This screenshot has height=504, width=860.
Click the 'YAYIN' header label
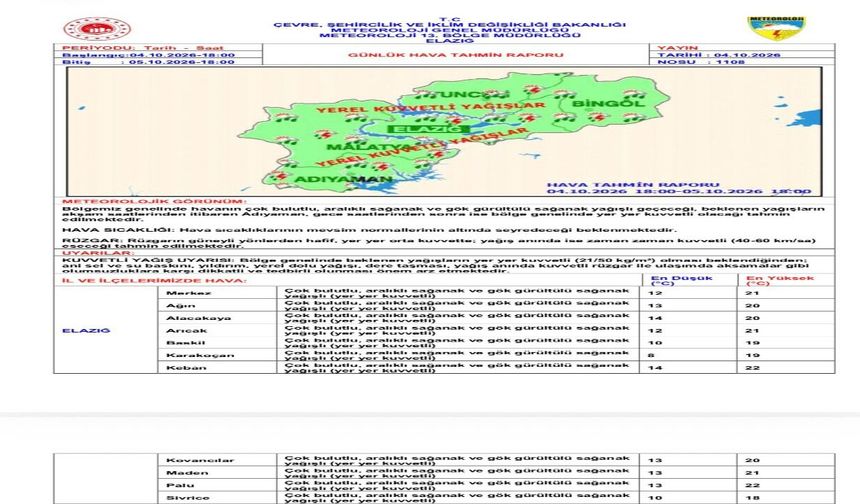coord(677,48)
